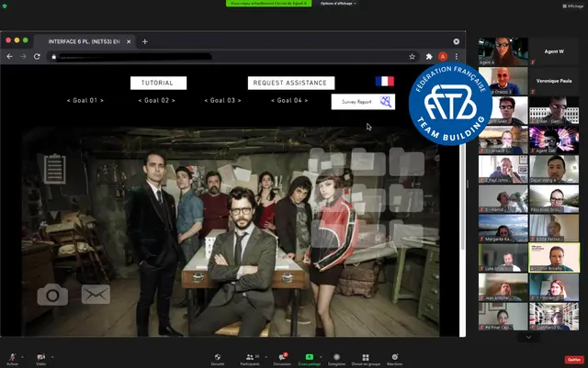Go back with the browser back arrow
The height and width of the screenshot is (368, 588).
coord(10,57)
